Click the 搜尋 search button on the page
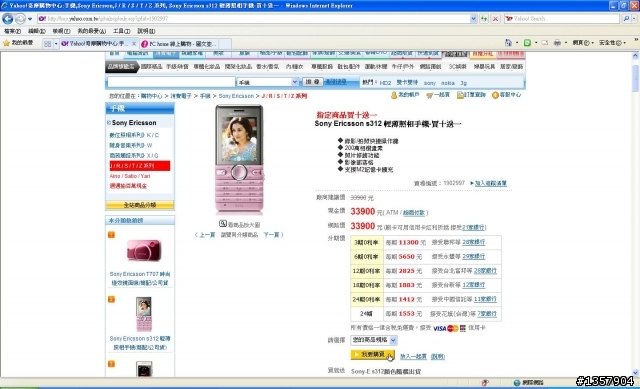The width and height of the screenshot is (640, 389). [312, 82]
